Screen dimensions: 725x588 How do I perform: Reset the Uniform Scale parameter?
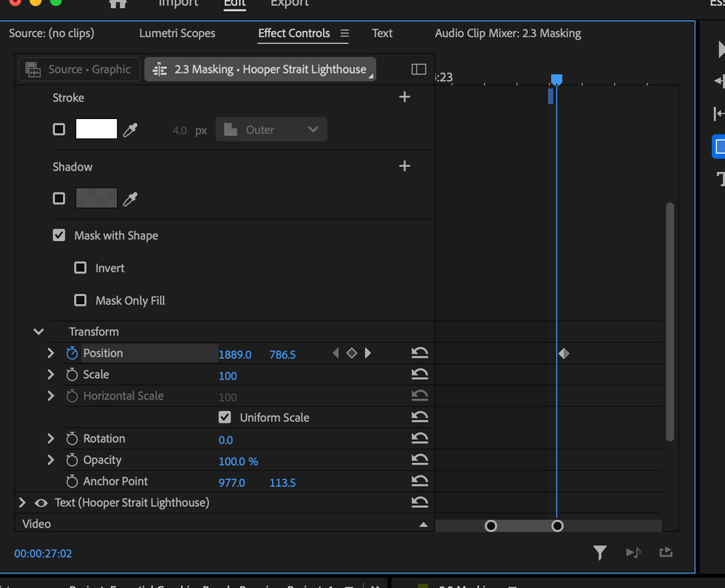tap(419, 417)
